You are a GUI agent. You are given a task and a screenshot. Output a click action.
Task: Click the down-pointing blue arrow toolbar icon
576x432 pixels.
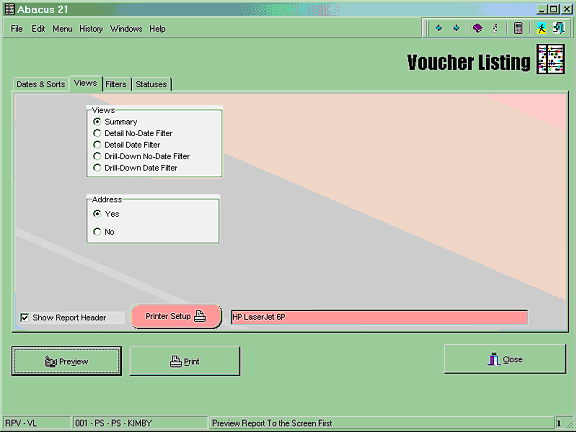pyautogui.click(x=456, y=28)
